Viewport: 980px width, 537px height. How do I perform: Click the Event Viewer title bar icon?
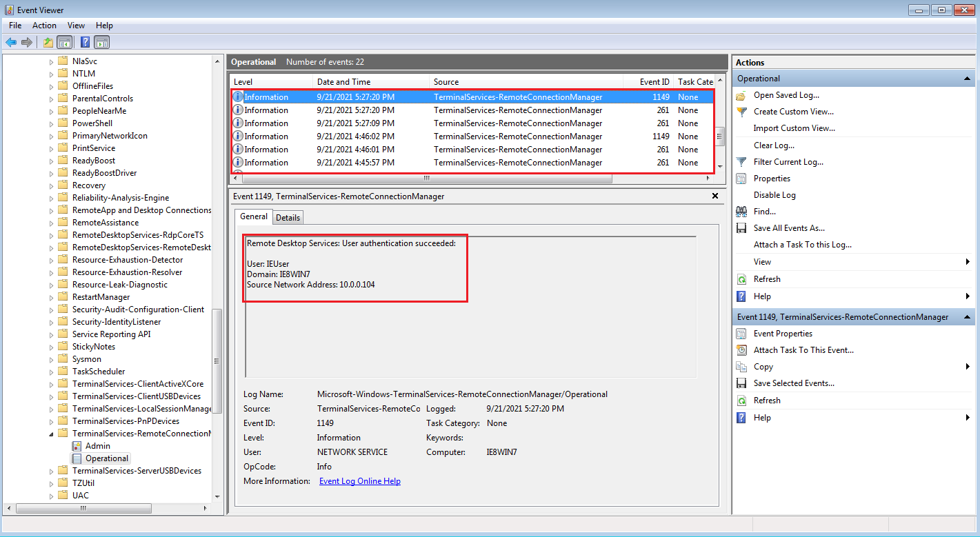point(9,10)
